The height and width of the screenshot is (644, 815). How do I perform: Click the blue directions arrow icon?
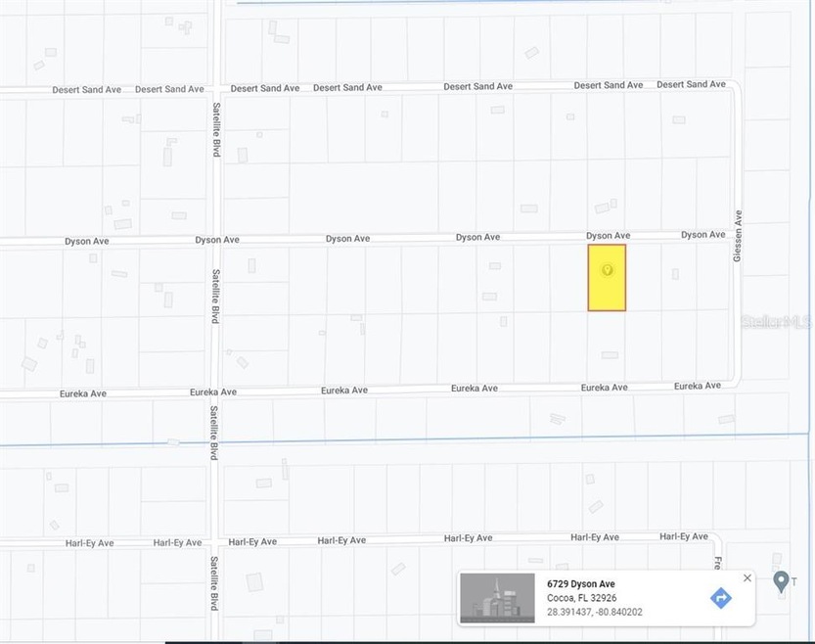[x=720, y=598]
